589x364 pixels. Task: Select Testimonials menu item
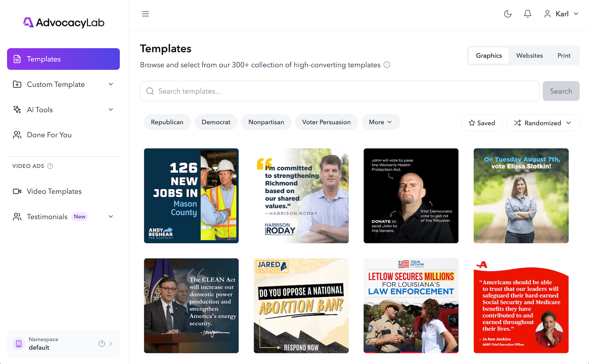(x=63, y=217)
